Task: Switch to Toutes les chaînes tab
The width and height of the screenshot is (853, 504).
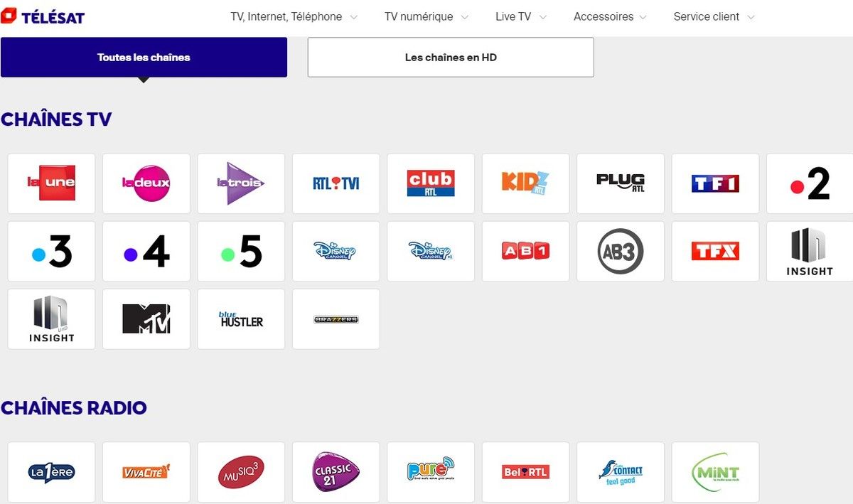Action: coord(144,57)
